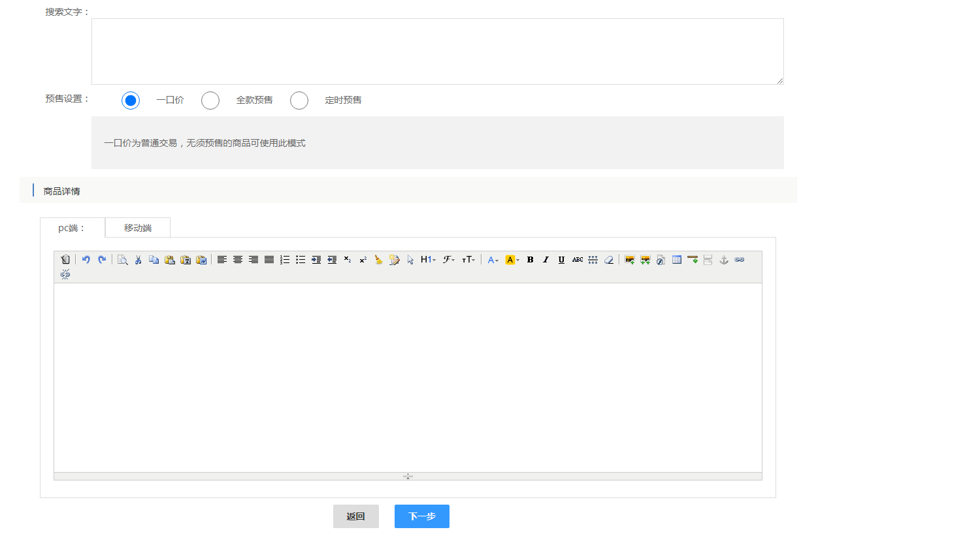Insert a page break

(708, 260)
